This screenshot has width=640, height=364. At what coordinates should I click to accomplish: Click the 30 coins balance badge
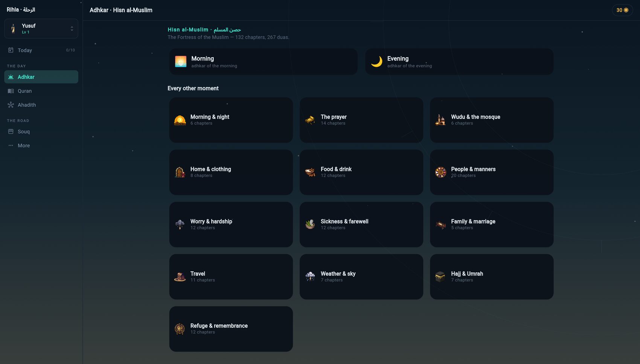click(622, 10)
